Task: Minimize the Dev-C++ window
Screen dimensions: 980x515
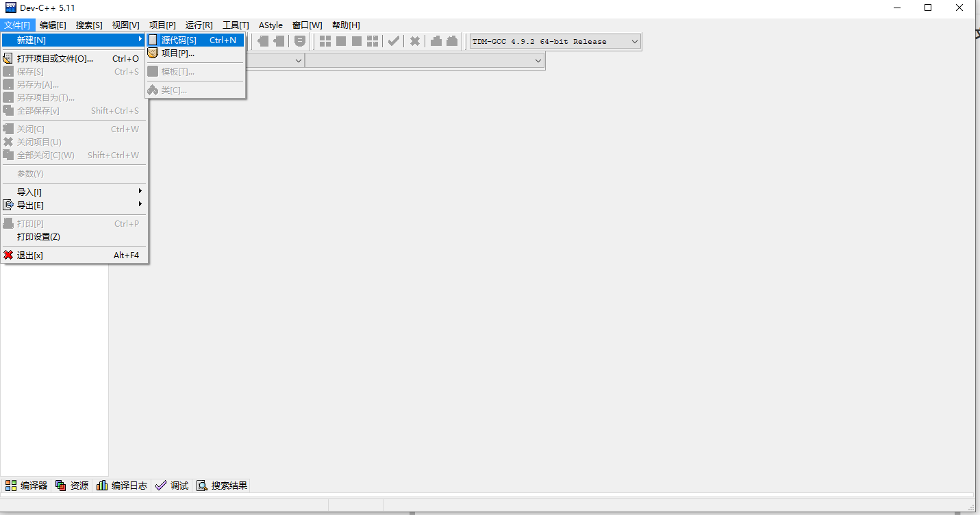Action: click(896, 8)
